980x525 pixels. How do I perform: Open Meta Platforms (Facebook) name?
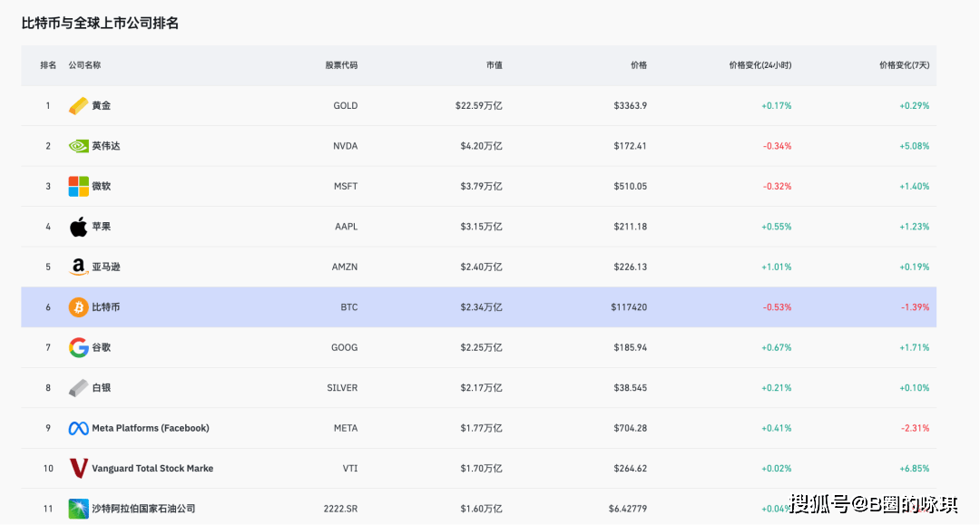coord(151,428)
